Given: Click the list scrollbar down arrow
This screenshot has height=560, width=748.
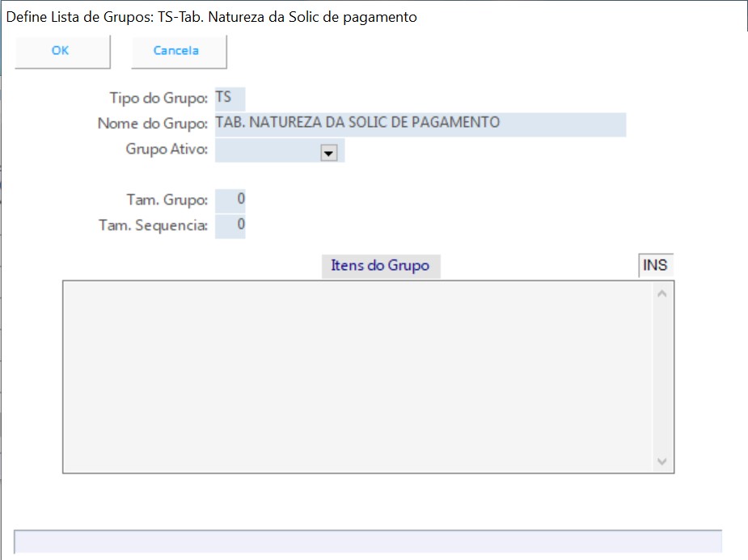Looking at the screenshot, I should [x=662, y=461].
